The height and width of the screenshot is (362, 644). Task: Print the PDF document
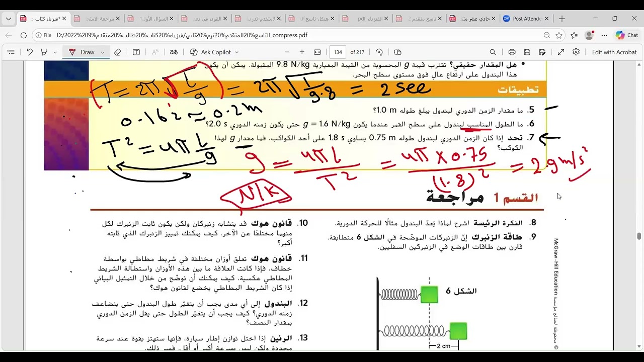click(512, 52)
